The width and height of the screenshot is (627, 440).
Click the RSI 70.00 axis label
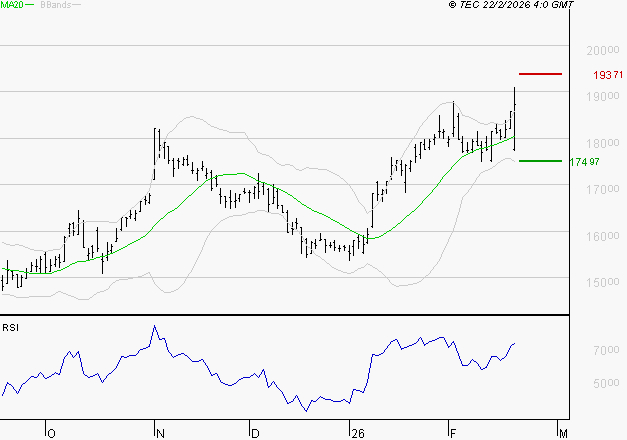pos(606,350)
